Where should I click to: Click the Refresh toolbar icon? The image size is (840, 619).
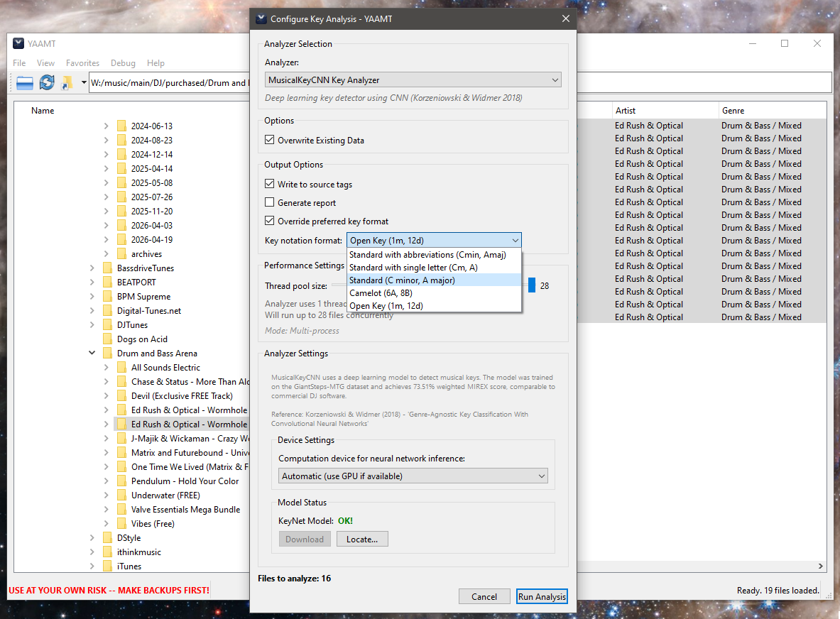(x=47, y=82)
